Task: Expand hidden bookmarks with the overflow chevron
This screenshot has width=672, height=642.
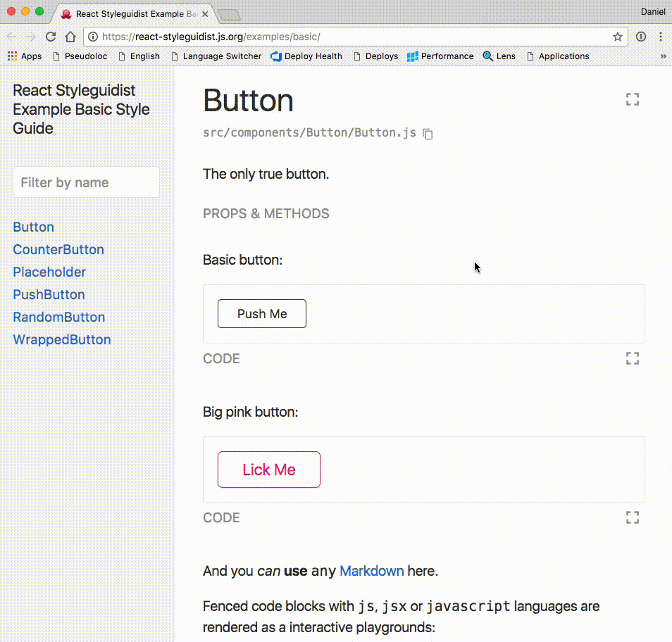Action: (663, 56)
